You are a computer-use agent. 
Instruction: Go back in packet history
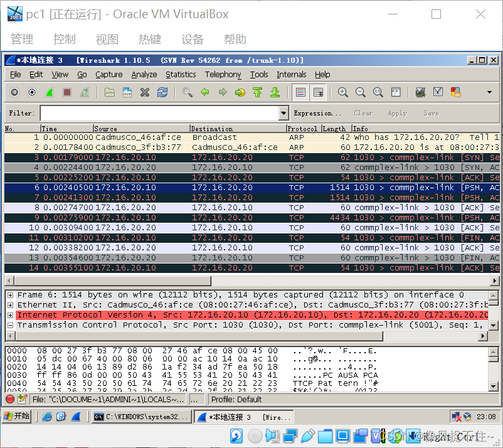point(205,92)
